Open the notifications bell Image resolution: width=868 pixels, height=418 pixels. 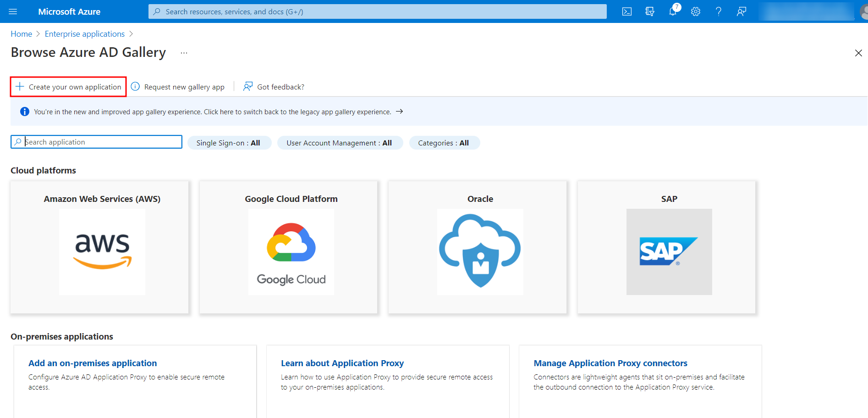pos(673,11)
